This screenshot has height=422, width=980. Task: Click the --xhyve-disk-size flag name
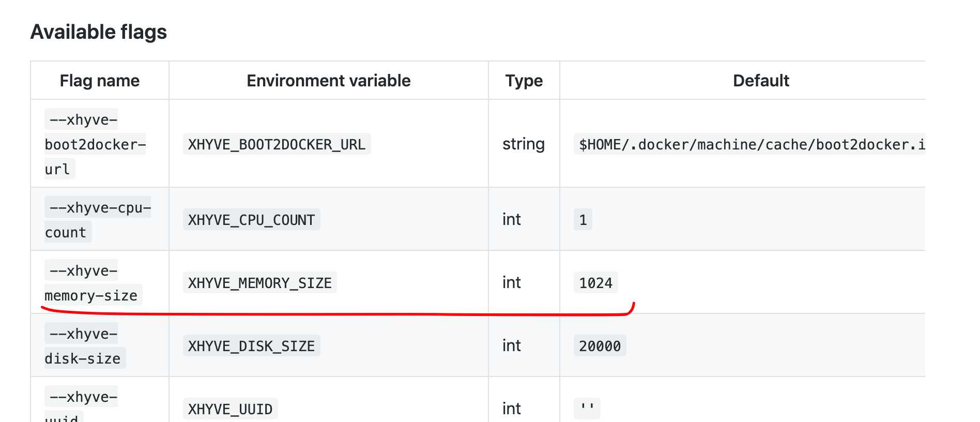83,346
